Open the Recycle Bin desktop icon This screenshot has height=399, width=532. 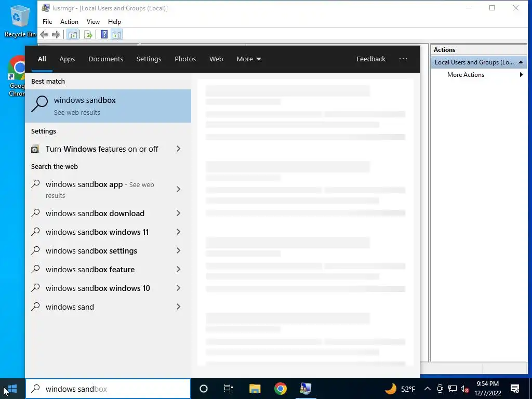(19, 21)
